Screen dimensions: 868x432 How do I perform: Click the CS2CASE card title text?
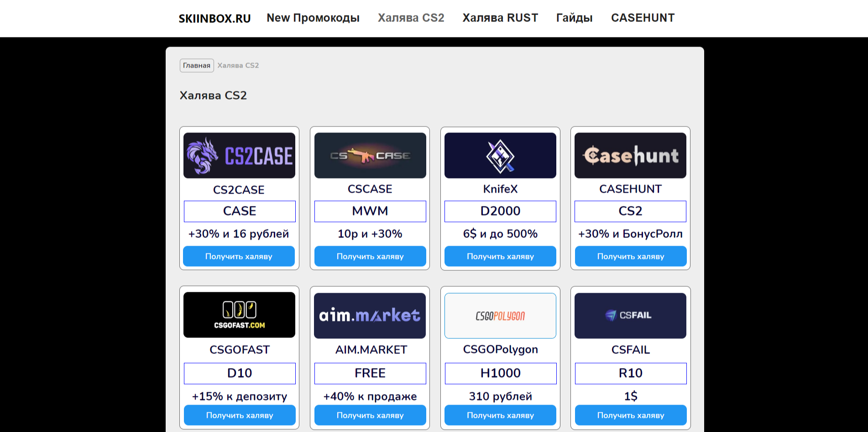(x=239, y=190)
